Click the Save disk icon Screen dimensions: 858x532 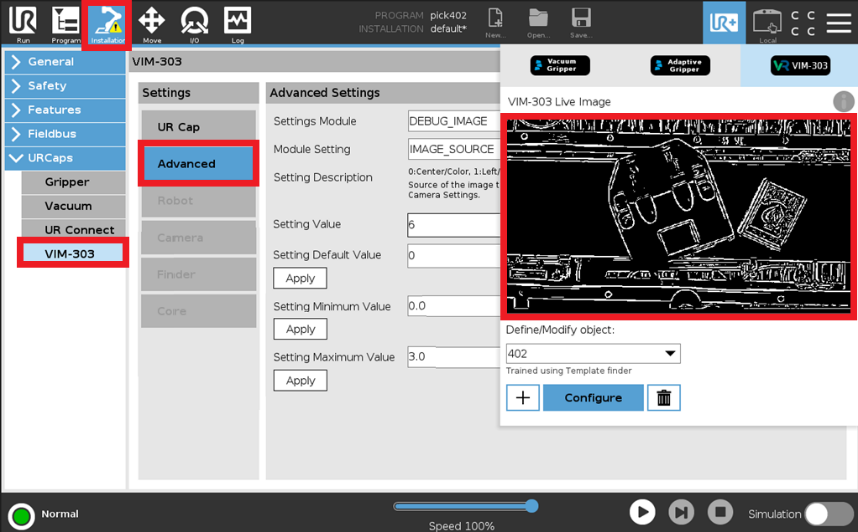click(581, 22)
